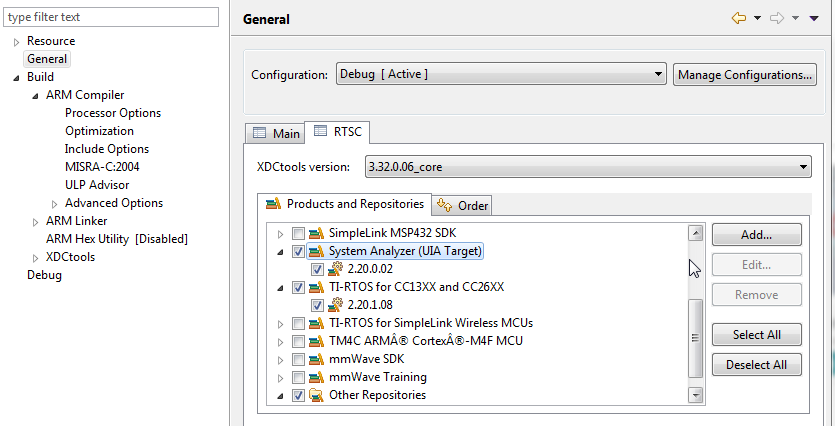This screenshot has width=835, height=426.
Task: Open the Configuration dropdown
Action: click(x=501, y=74)
